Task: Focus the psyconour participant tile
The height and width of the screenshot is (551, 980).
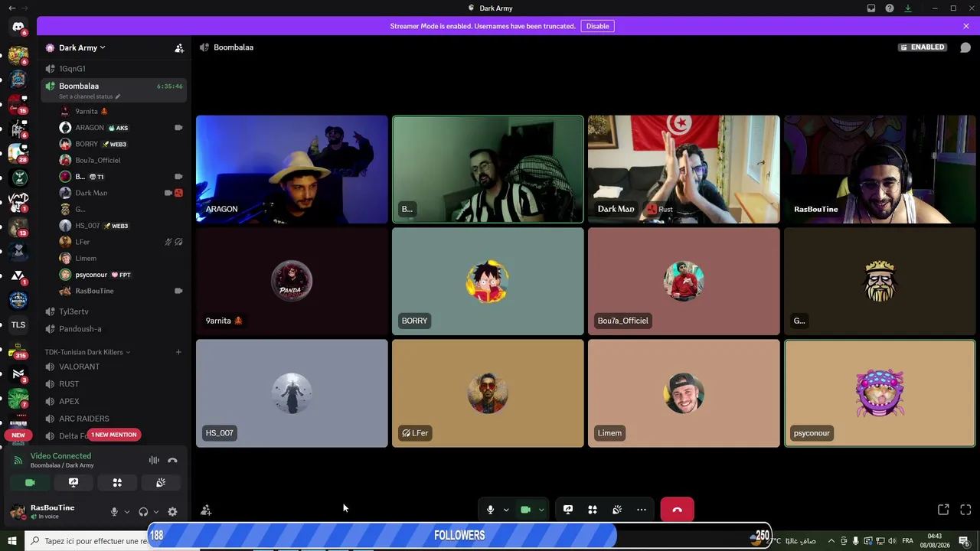Action: (880, 393)
